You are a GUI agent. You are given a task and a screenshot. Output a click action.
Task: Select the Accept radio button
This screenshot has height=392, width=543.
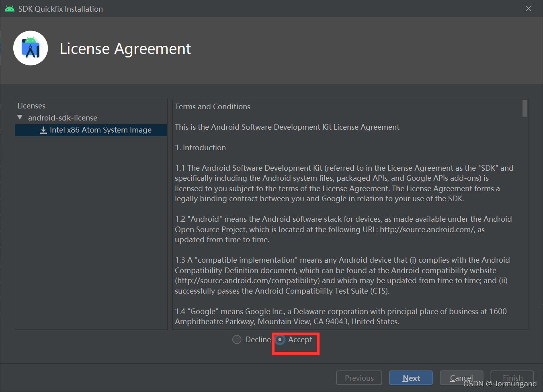[280, 340]
